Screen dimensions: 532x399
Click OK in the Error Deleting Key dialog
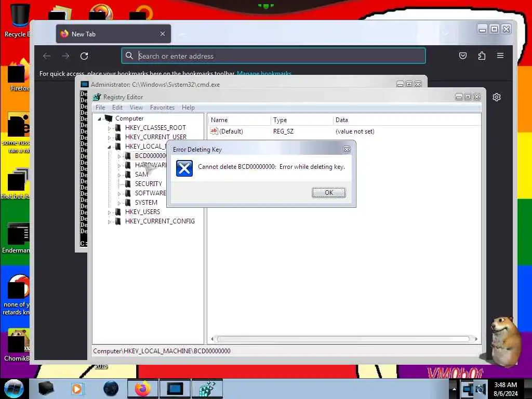coord(328,192)
